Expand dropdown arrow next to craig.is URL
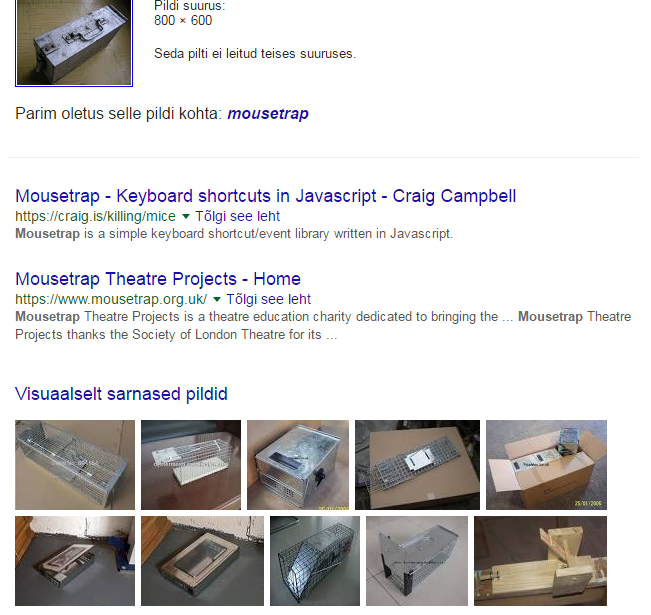The image size is (651, 615). pyautogui.click(x=186, y=216)
